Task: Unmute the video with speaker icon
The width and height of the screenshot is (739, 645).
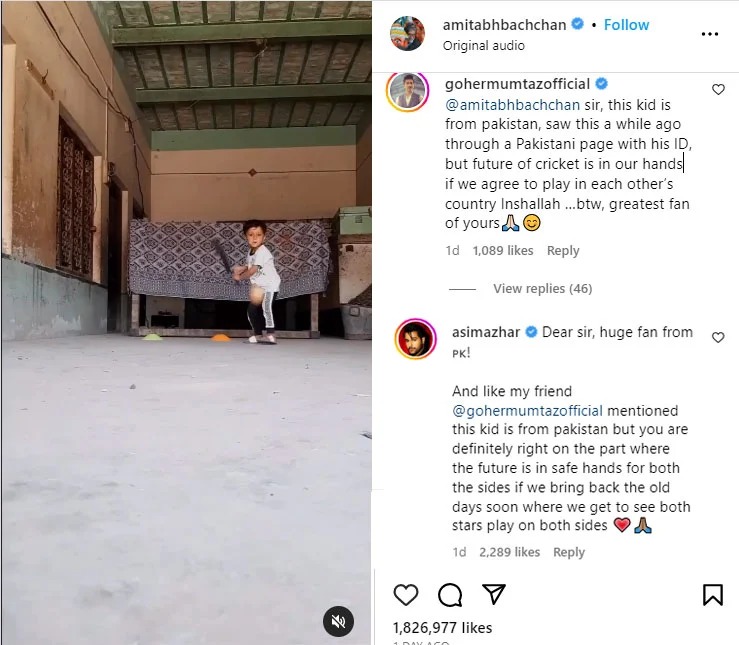Action: [x=338, y=621]
